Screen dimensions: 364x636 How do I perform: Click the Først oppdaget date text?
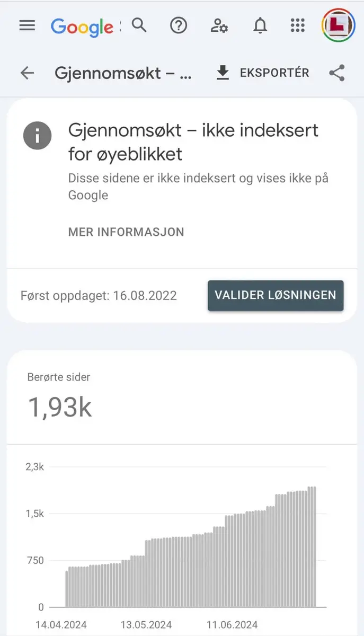tap(99, 295)
